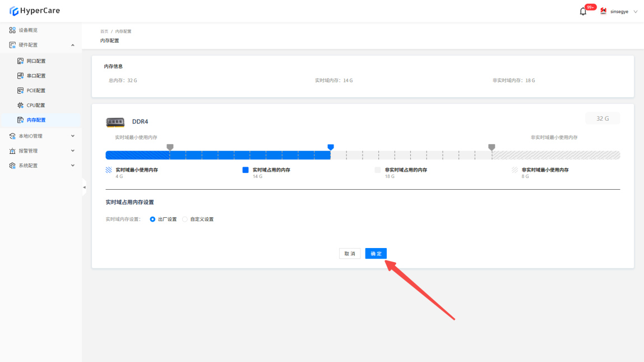Viewport: 644px width, 362px height.
Task: Click the 硬件配置 sidebar icon
Action: (12, 45)
